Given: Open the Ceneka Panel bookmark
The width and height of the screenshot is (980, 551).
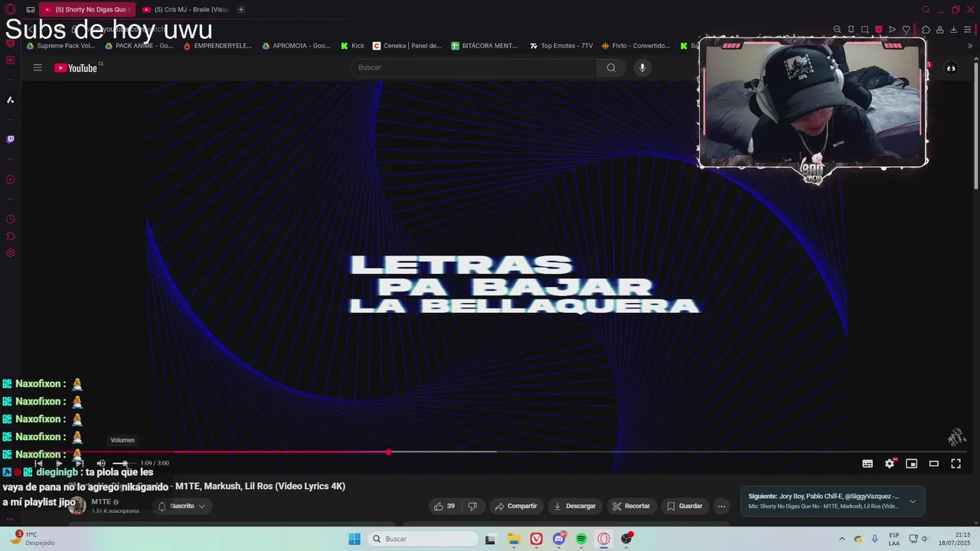Looking at the screenshot, I should (x=407, y=46).
